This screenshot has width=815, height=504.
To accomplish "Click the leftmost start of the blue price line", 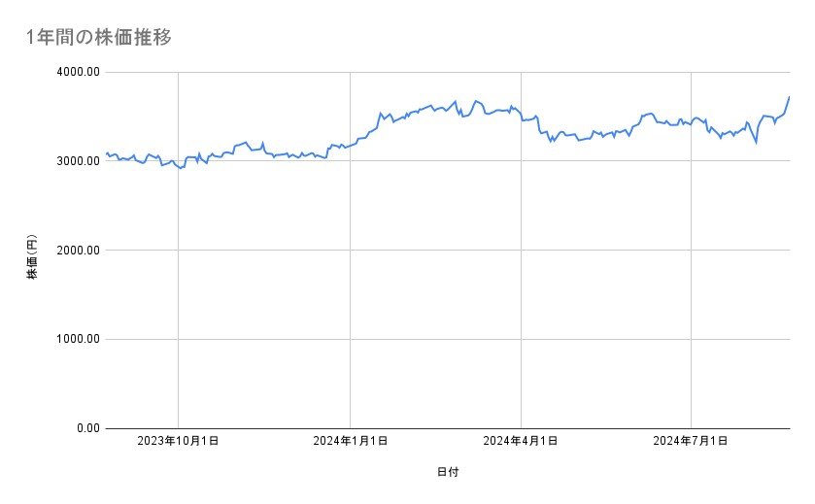I will pyautogui.click(x=106, y=153).
